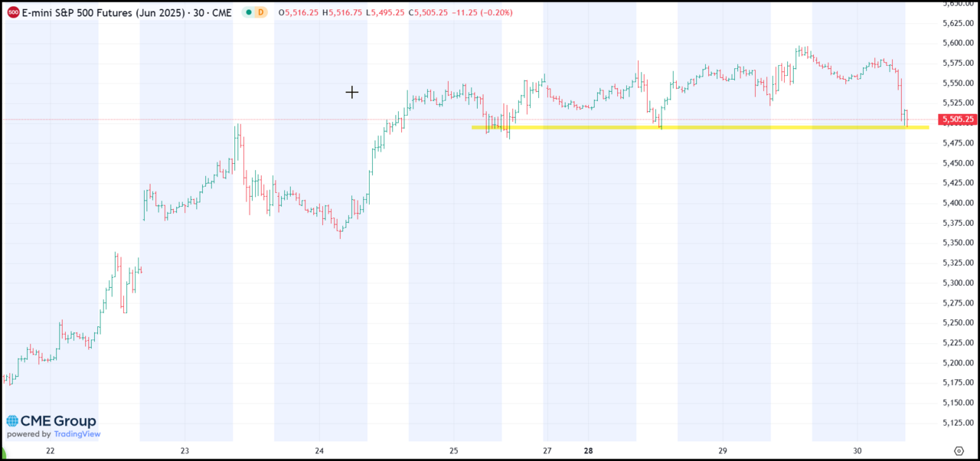Click the 5,250.00 price axis label
980x461 pixels.
coord(959,322)
